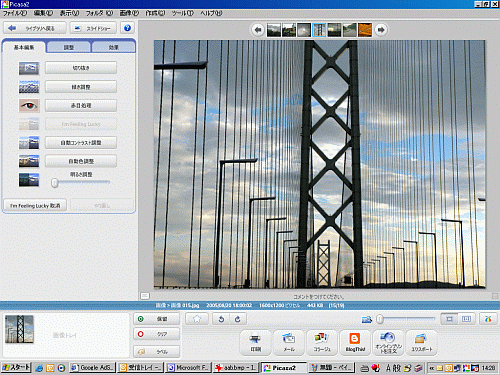This screenshot has height=375, width=500.
Task: Rotate photo clockwise
Action: tap(238, 319)
